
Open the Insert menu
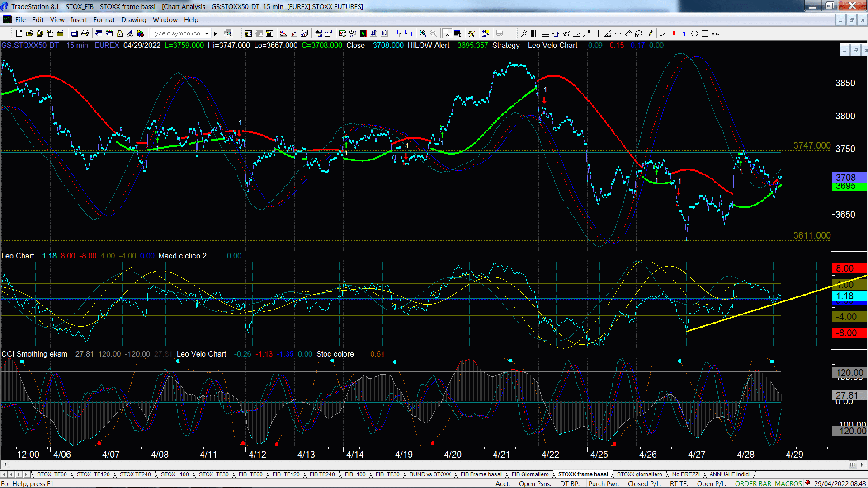pos(79,20)
